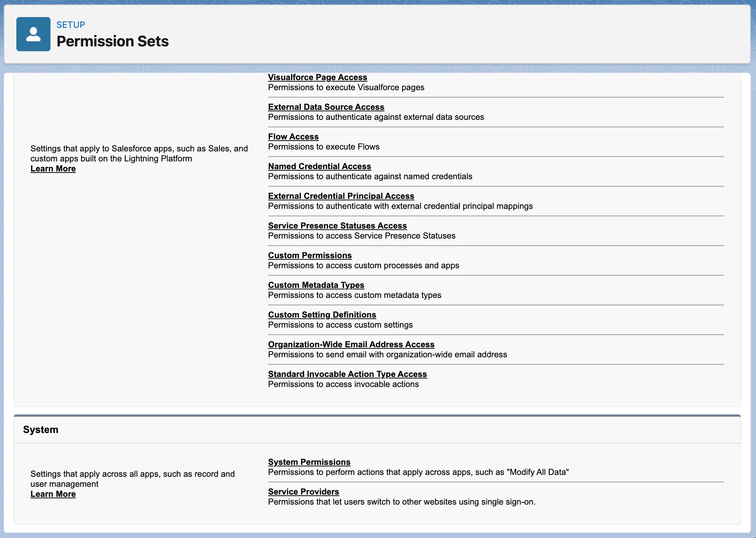Select text 'Permissions to access custom metadata types'
Viewport: 756px width, 538px height.
(355, 295)
